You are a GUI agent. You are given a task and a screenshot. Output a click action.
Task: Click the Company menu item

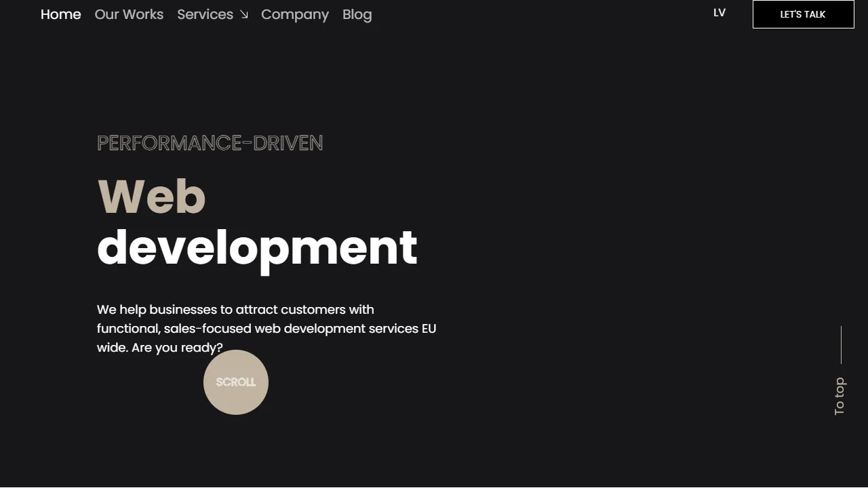point(295,14)
